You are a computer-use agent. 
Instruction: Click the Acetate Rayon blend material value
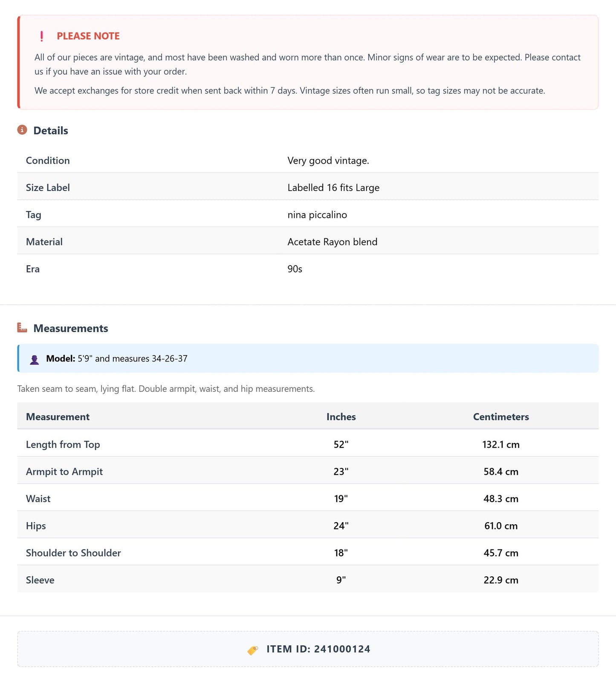click(x=333, y=242)
